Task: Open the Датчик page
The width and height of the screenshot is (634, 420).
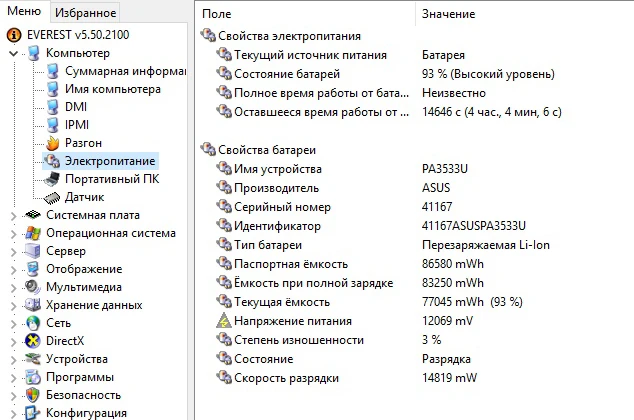Action: (85, 197)
